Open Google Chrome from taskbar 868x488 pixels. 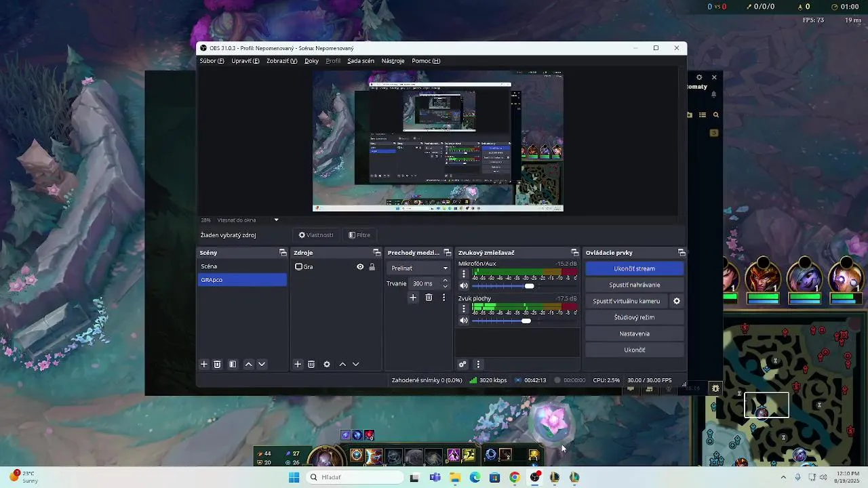coord(515,477)
